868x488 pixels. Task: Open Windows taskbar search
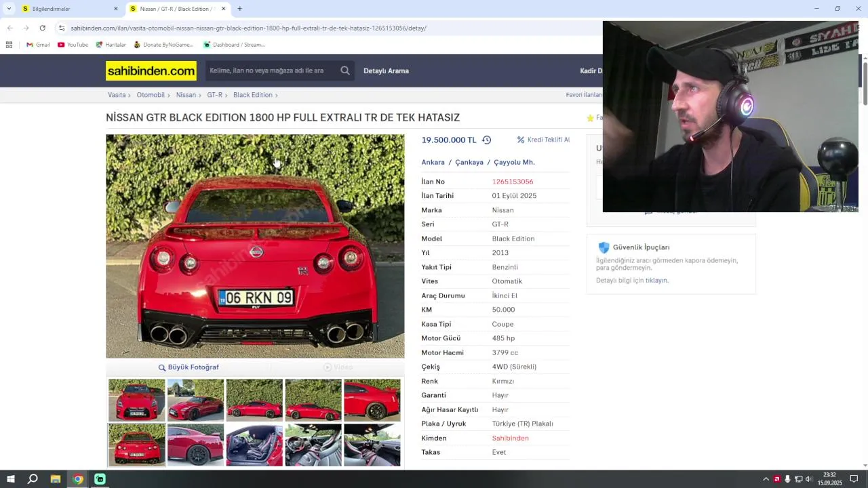click(x=33, y=479)
